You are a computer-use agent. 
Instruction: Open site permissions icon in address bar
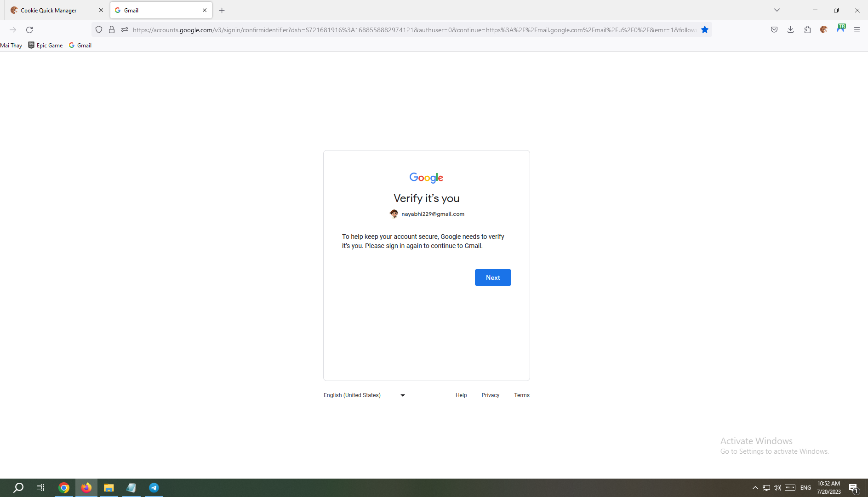click(125, 30)
